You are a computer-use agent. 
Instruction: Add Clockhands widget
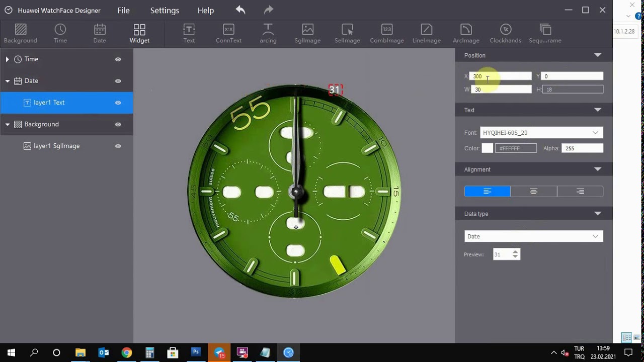(x=506, y=34)
